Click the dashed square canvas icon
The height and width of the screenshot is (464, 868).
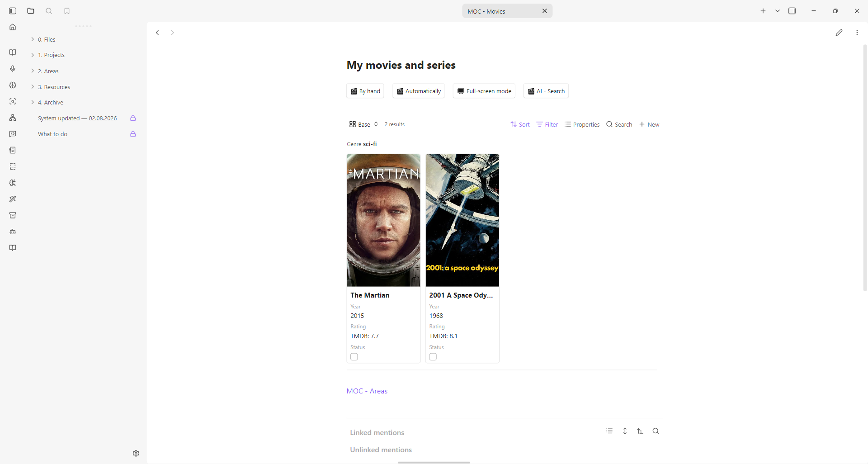coord(13,166)
